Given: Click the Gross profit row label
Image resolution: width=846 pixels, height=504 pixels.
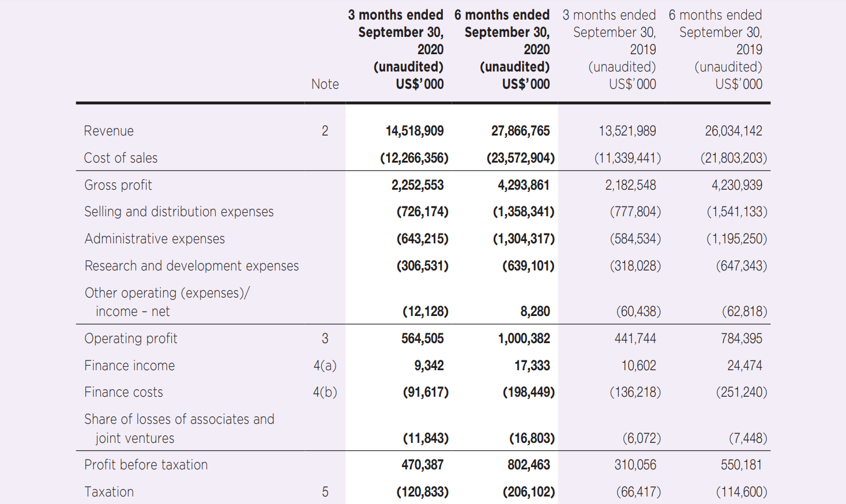Looking at the screenshot, I should (118, 185).
